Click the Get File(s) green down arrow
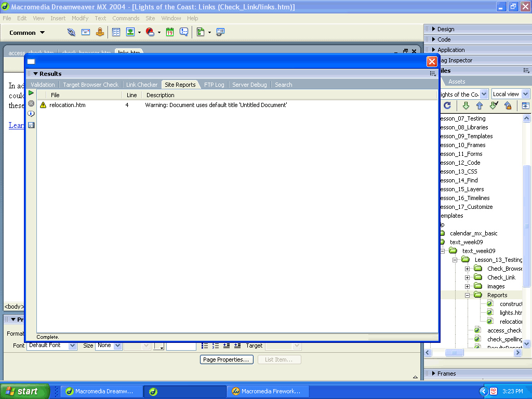This screenshot has height=399, width=532. click(466, 105)
